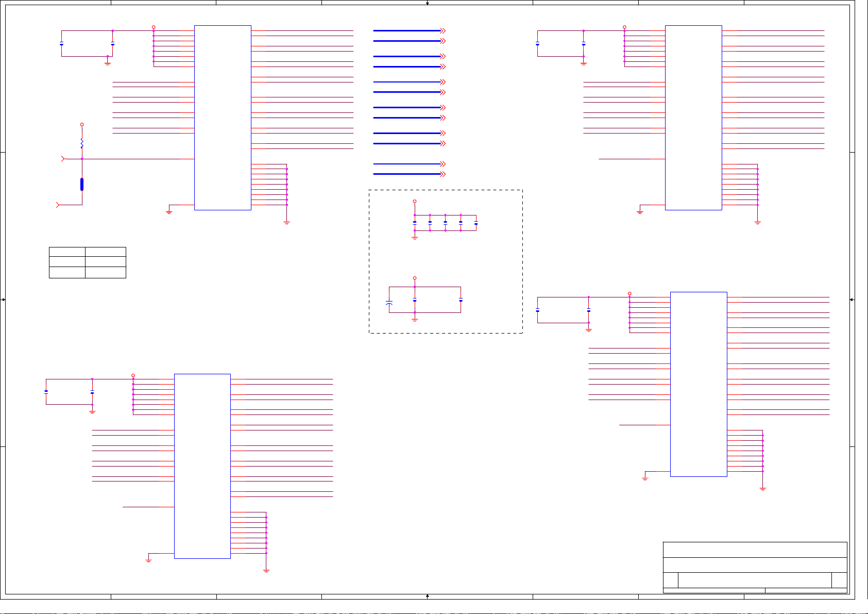Select ground symbol under the five-capacitor row

pos(415,238)
